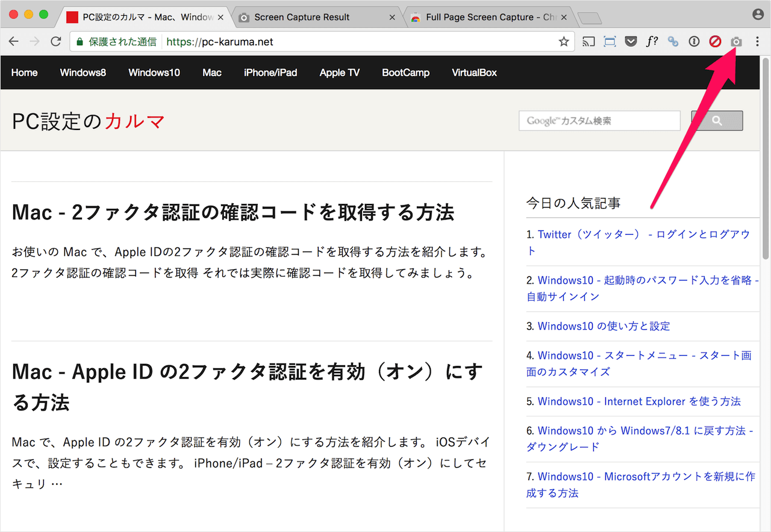The height and width of the screenshot is (532, 771).
Task: Open the Chrome three-dot menu
Action: pos(757,42)
